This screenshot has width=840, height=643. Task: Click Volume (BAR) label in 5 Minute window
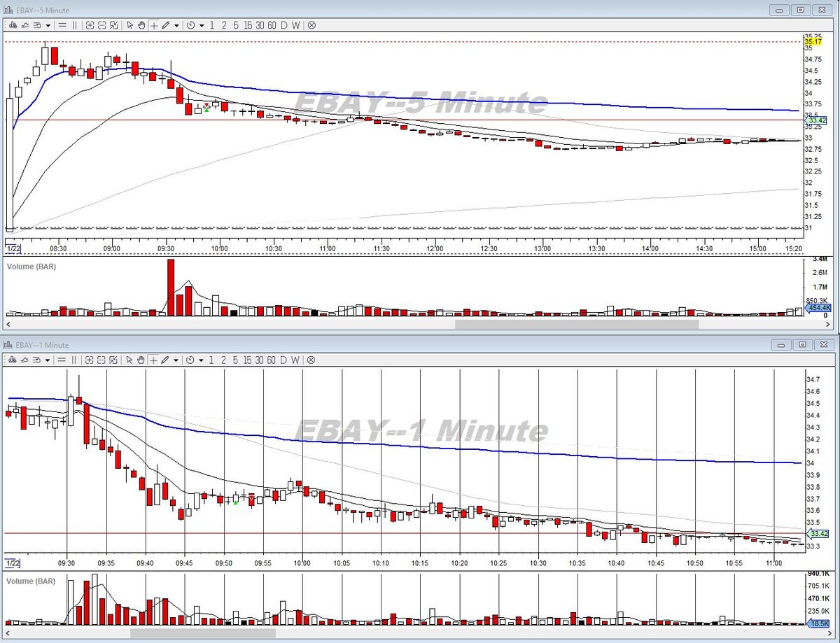[x=31, y=267]
